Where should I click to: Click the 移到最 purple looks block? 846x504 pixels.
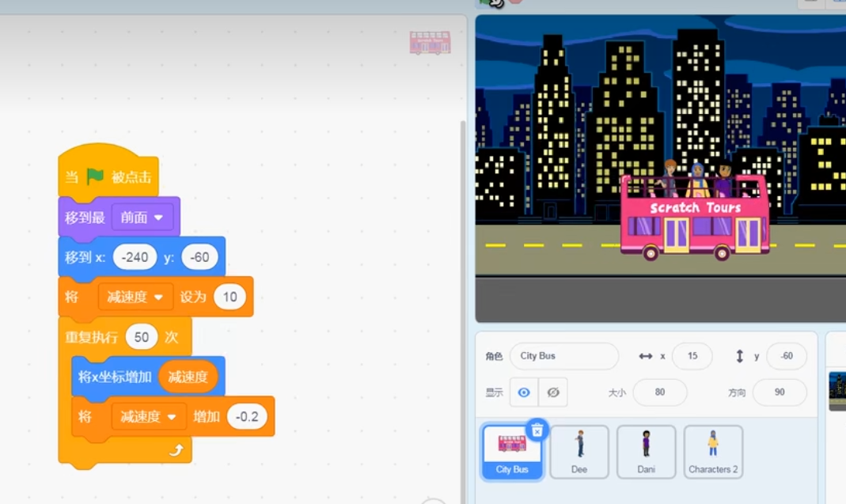(x=85, y=218)
